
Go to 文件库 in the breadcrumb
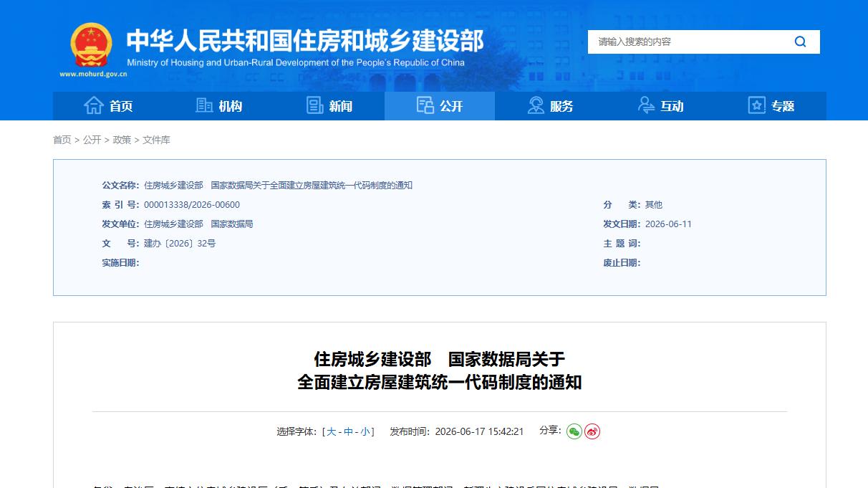156,140
